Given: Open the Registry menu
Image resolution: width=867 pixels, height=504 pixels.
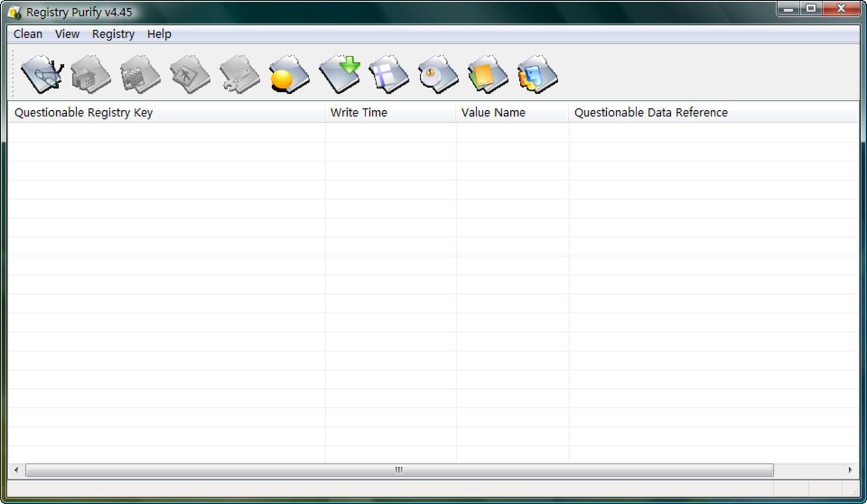Looking at the screenshot, I should (x=113, y=33).
